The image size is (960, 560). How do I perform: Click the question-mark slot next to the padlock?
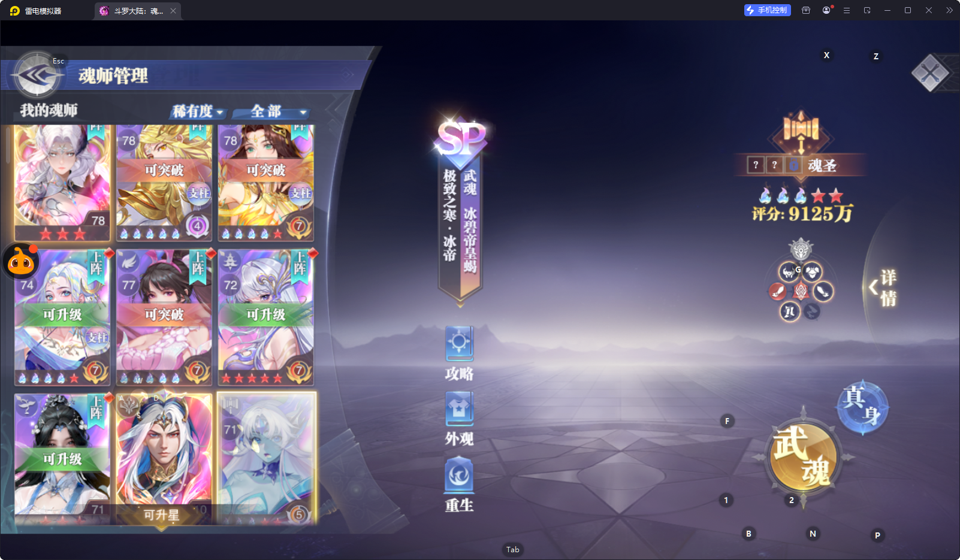tap(774, 165)
